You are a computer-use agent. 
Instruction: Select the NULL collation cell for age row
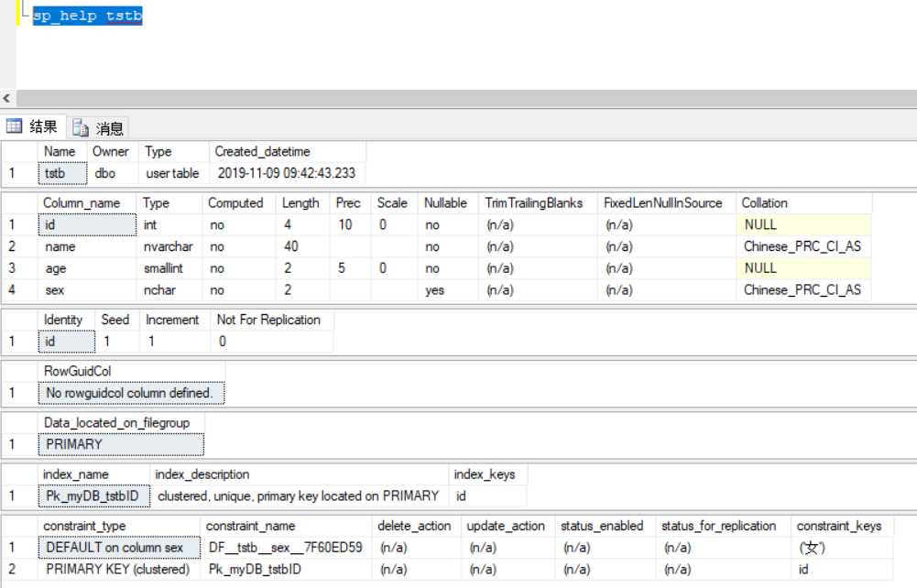[x=804, y=269]
